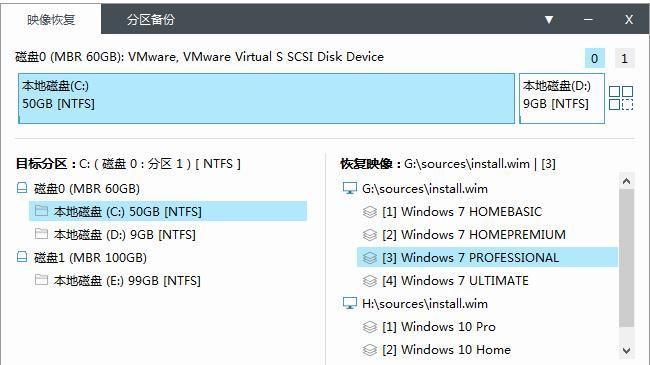Image resolution: width=650 pixels, height=365 pixels.
Task: Click the scrollbar down arrow in image list
Action: pos(626,350)
